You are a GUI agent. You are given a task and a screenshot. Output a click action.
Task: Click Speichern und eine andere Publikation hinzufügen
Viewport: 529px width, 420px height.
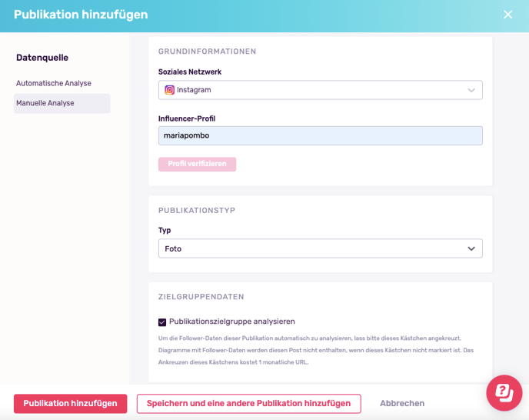point(248,403)
